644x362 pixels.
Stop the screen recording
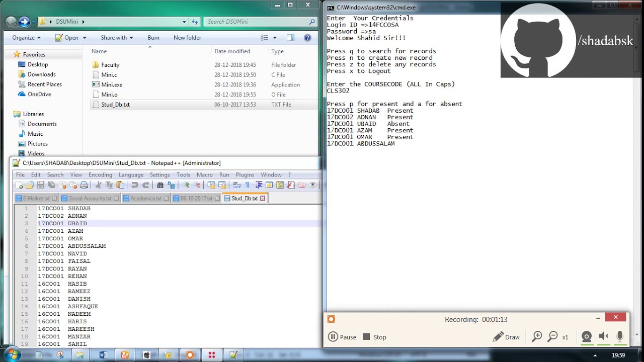point(375,337)
